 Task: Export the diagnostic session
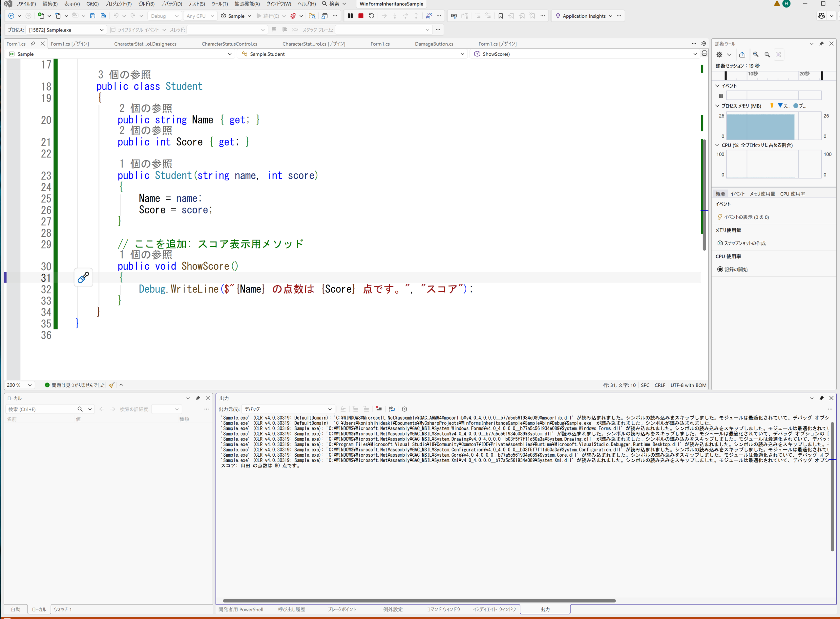[x=742, y=55]
